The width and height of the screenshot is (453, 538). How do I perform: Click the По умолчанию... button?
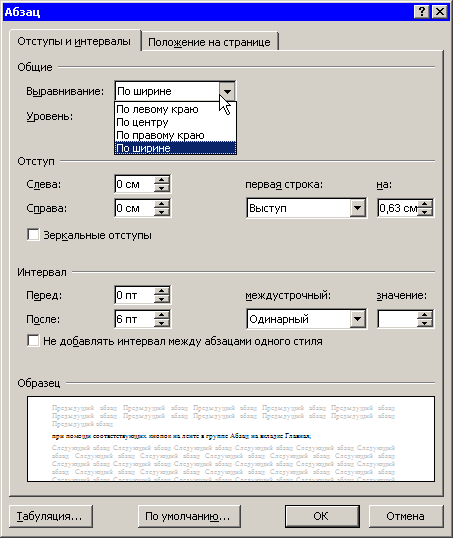pyautogui.click(x=189, y=516)
